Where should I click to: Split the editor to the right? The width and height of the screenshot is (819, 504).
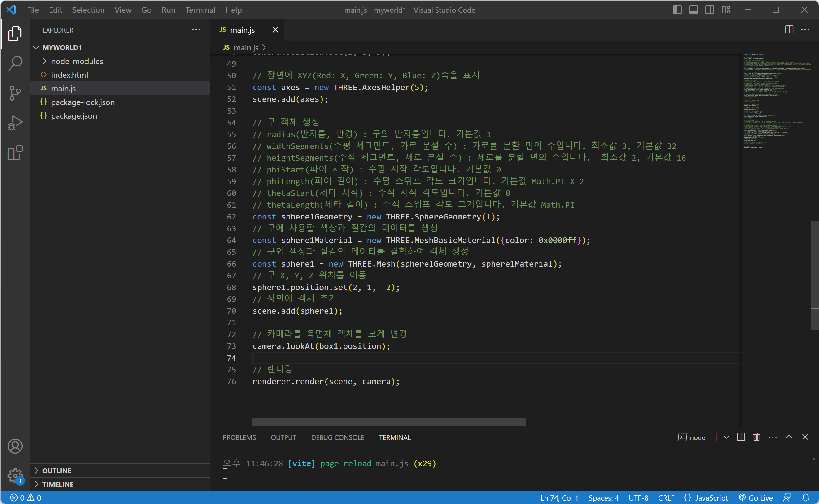789,30
